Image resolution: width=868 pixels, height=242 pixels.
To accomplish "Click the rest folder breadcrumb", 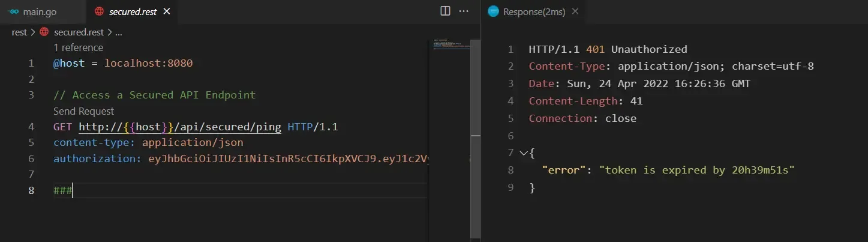I will (19, 32).
